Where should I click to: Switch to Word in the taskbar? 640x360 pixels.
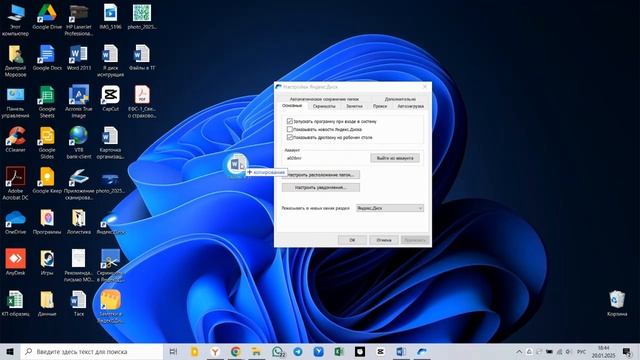click(x=401, y=351)
